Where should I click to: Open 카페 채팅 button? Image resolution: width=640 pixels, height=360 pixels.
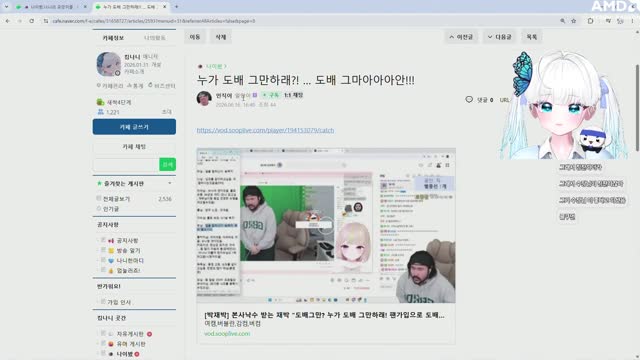point(134,147)
